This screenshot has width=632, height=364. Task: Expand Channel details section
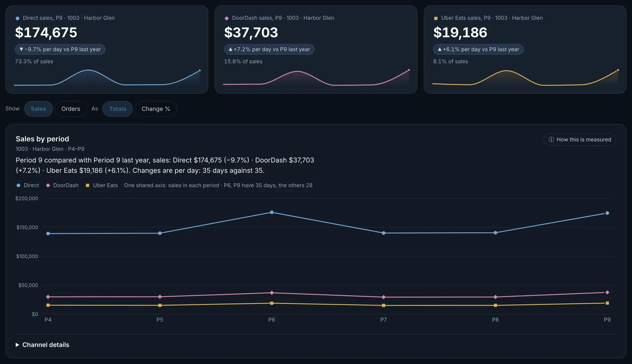tap(43, 345)
